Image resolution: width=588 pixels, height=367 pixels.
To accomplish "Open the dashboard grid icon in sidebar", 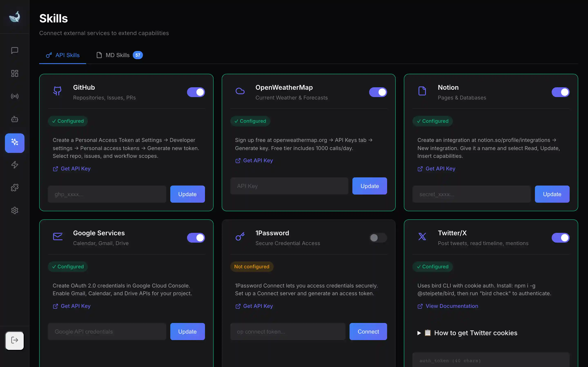I will pos(14,73).
